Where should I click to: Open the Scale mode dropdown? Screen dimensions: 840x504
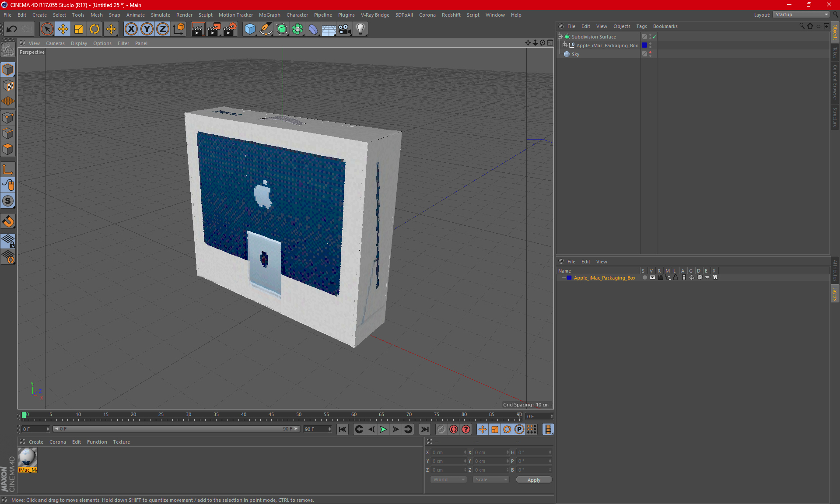491,480
